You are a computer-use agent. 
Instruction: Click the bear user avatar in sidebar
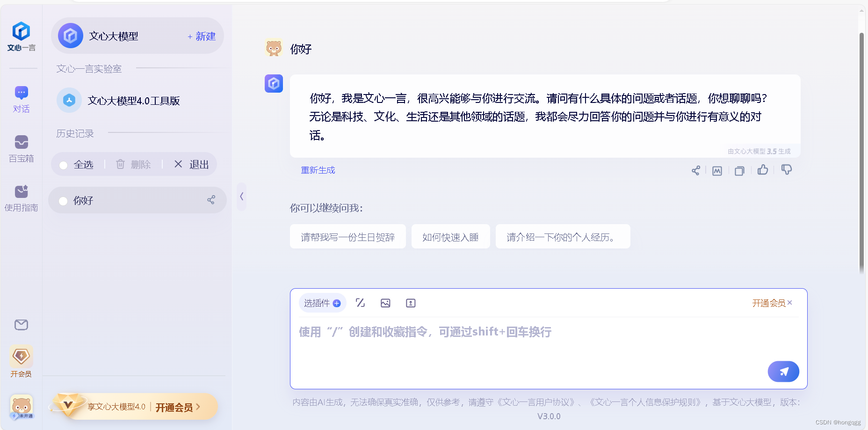[22, 407]
